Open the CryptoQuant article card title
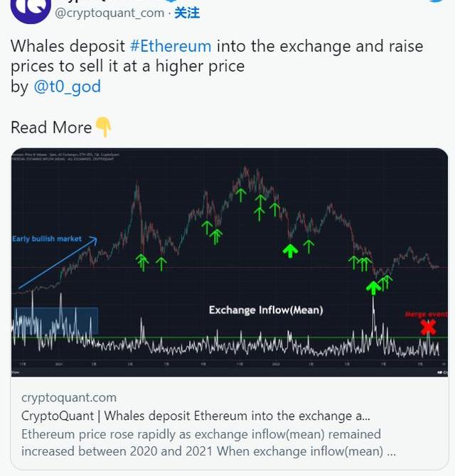The width and height of the screenshot is (455, 476). coord(196,416)
